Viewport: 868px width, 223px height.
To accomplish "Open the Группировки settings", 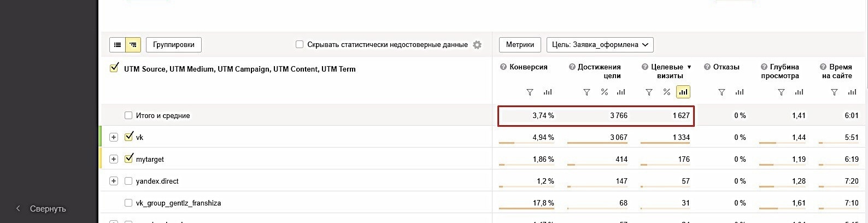I will pyautogui.click(x=174, y=45).
